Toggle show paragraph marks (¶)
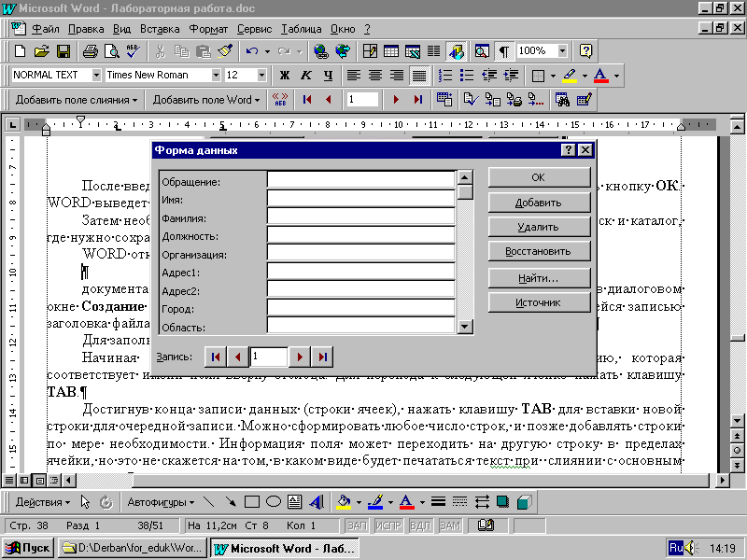 [503, 51]
